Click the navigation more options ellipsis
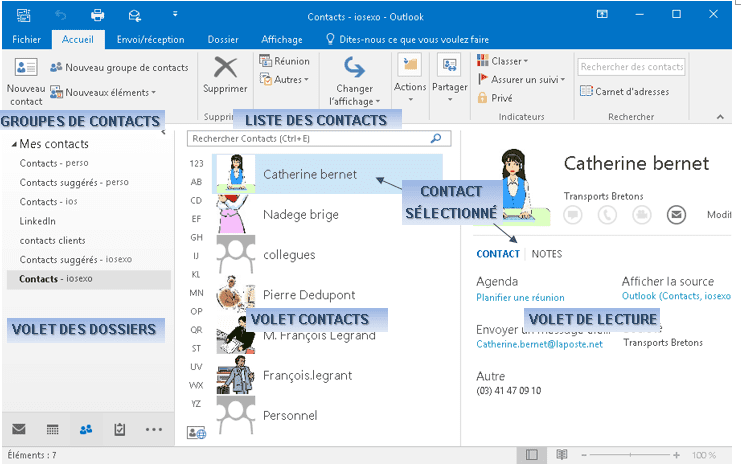The height and width of the screenshot is (467, 741). coord(154,429)
